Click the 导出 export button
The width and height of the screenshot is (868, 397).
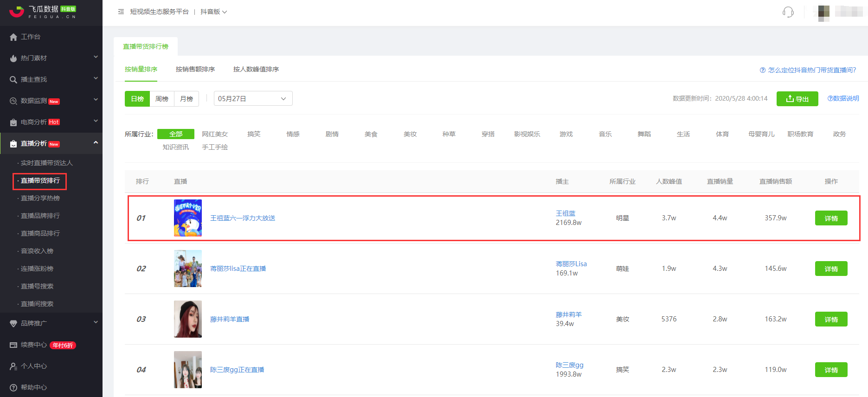click(x=797, y=99)
